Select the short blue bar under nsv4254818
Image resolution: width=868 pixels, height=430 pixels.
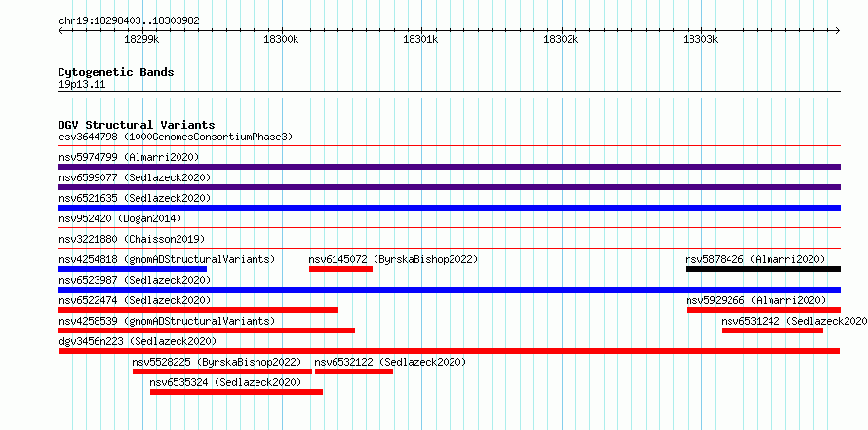tap(133, 269)
